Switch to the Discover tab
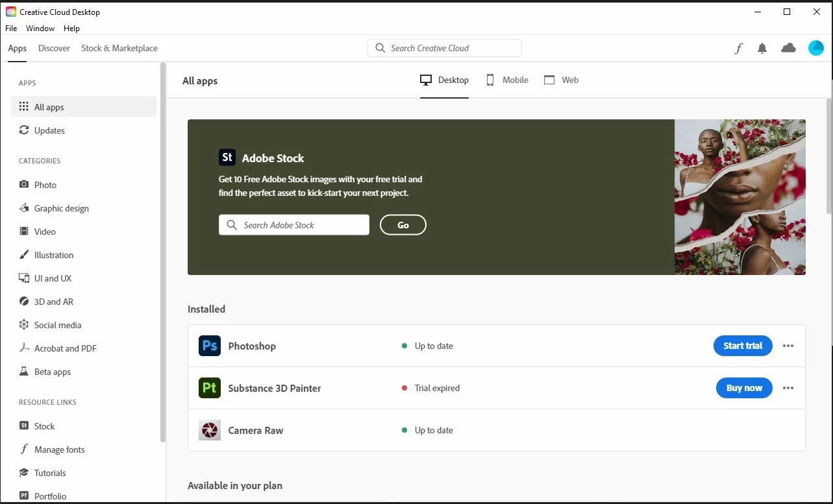Image resolution: width=833 pixels, height=504 pixels. [x=54, y=48]
